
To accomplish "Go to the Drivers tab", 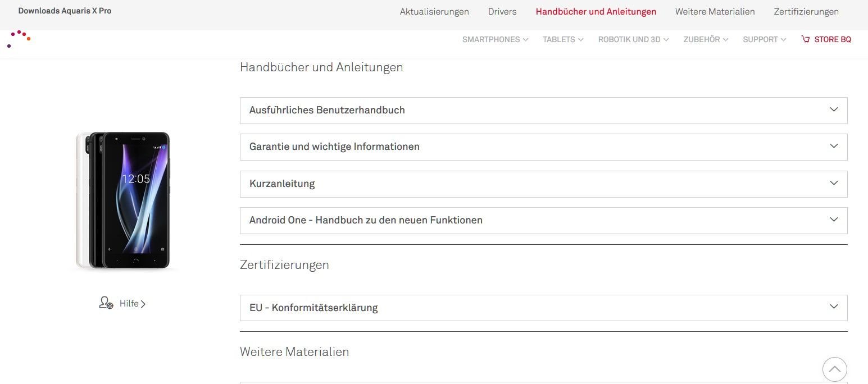I will [502, 11].
